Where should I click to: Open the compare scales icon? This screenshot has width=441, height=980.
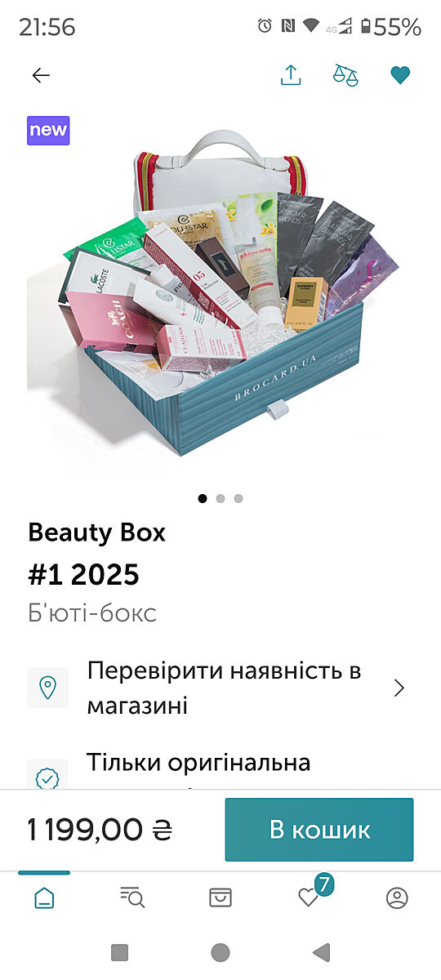click(x=345, y=75)
